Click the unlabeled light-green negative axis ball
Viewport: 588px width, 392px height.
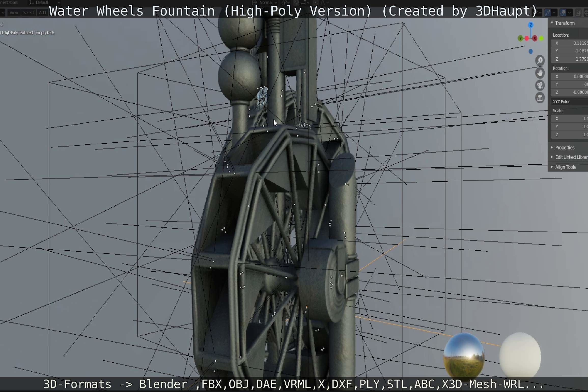[x=541, y=38]
